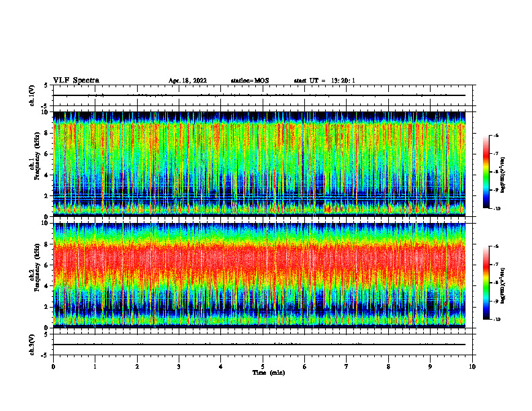
Task: Click time-axis tick label "4"
Action: coord(221,367)
